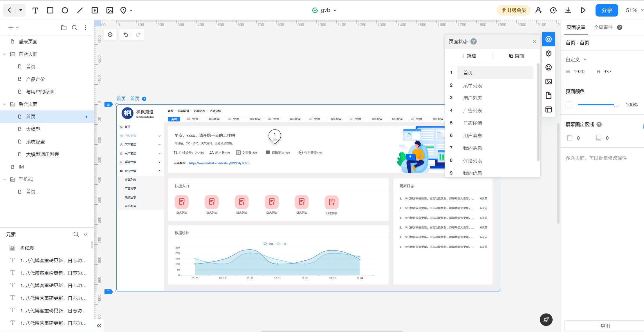Collapse the 后台页面 folder
Viewport: 644px width, 332px height.
click(x=5, y=104)
